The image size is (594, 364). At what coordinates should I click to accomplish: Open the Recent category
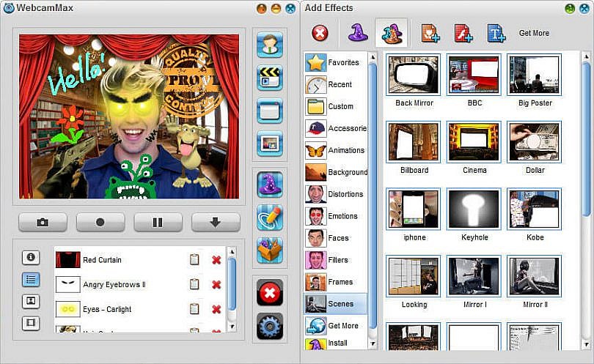pos(336,84)
